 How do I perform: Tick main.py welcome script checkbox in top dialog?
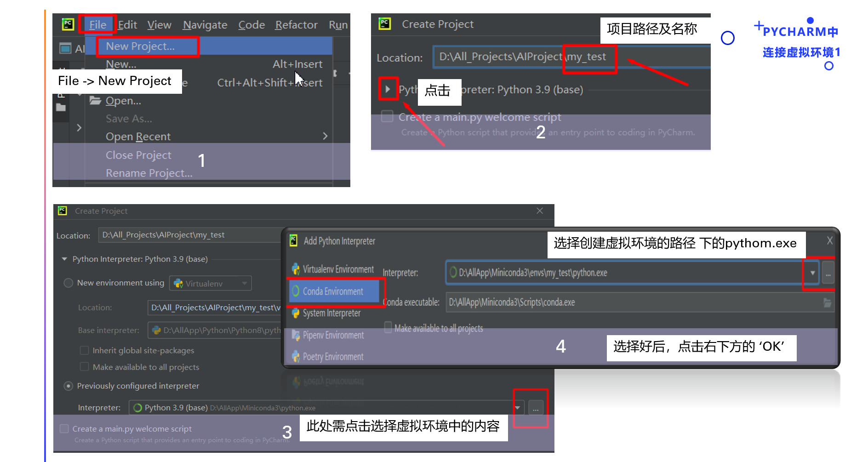tap(388, 116)
